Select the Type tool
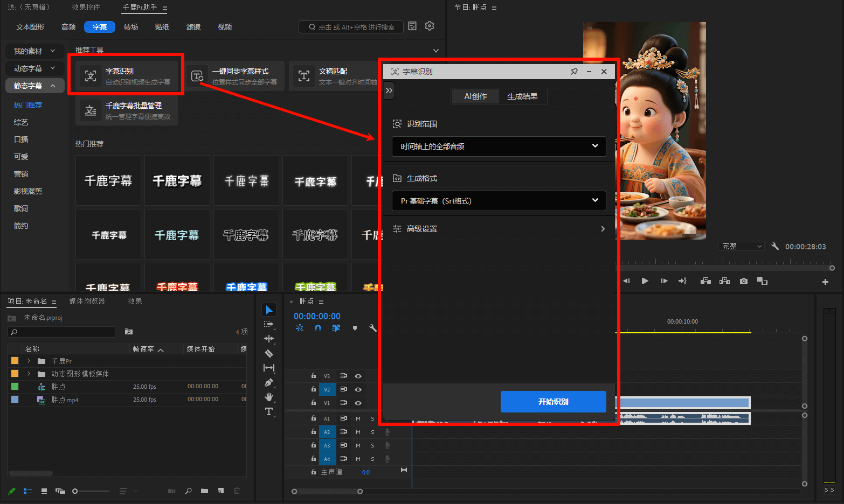Viewport: 844px width, 504px height. point(269,412)
